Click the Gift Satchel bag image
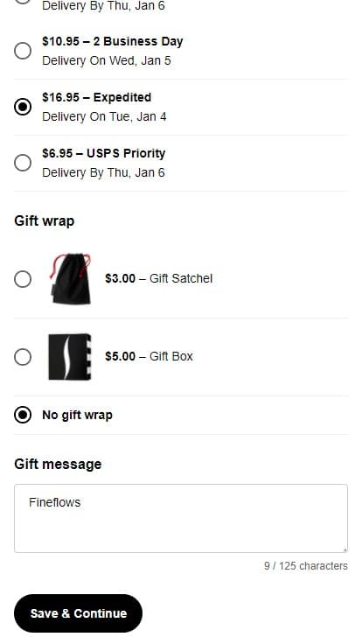 70,279
